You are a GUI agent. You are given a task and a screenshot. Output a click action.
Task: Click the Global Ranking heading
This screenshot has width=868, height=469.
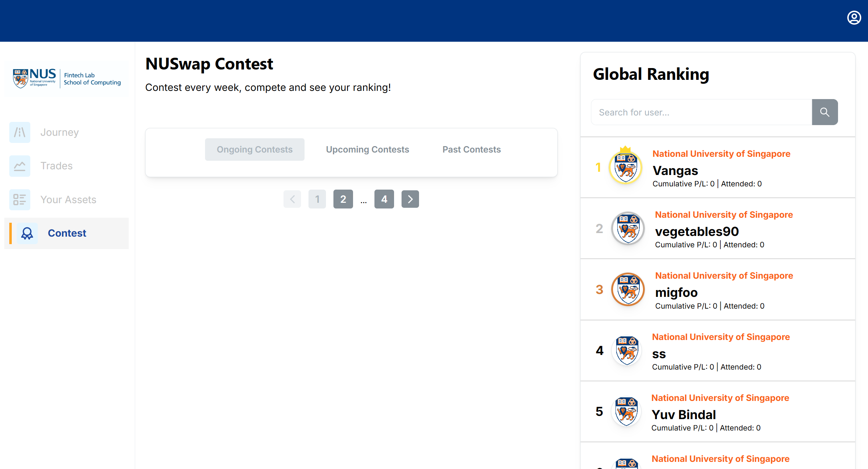(x=651, y=74)
